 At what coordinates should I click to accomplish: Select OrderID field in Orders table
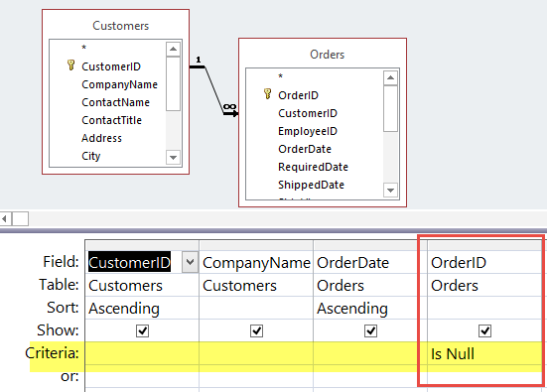[x=298, y=95]
